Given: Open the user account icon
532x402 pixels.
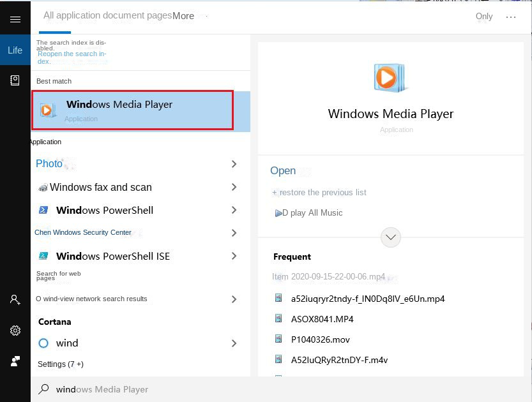Looking at the screenshot, I should pyautogui.click(x=15, y=299).
